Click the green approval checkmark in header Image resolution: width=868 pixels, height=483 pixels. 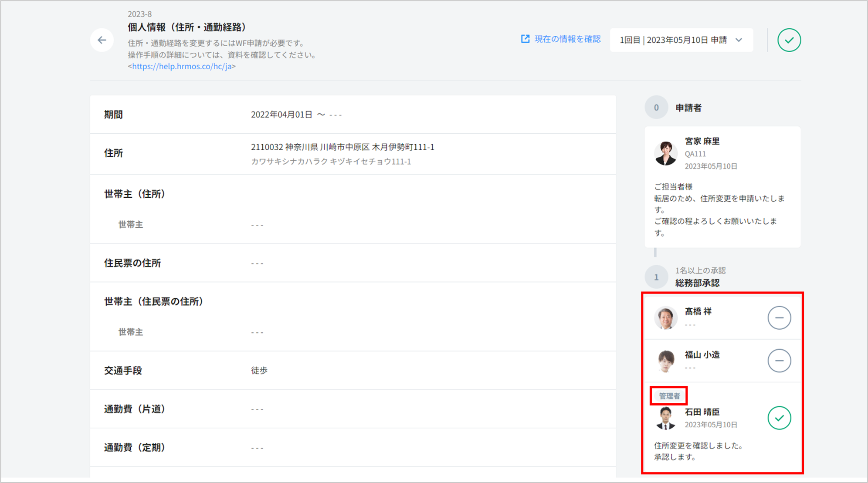point(789,40)
